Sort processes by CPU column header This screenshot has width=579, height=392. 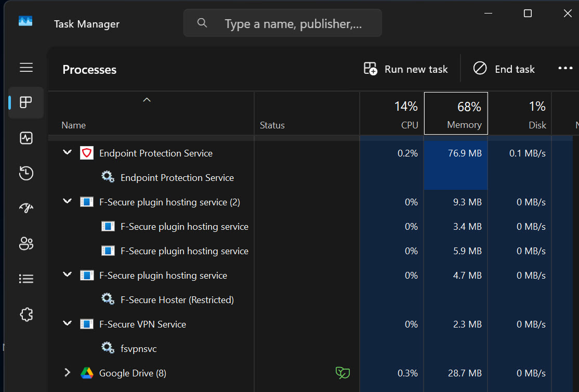tap(392, 113)
